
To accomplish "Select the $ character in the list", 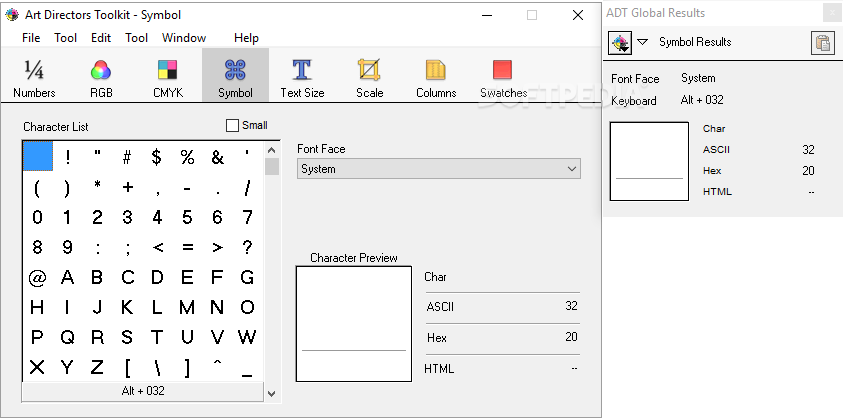I will [x=156, y=157].
